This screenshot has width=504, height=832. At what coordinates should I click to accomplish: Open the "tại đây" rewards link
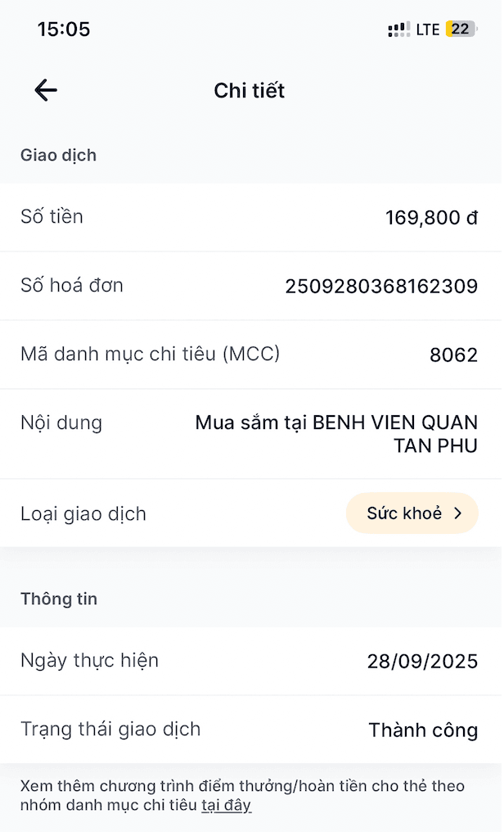(x=226, y=806)
